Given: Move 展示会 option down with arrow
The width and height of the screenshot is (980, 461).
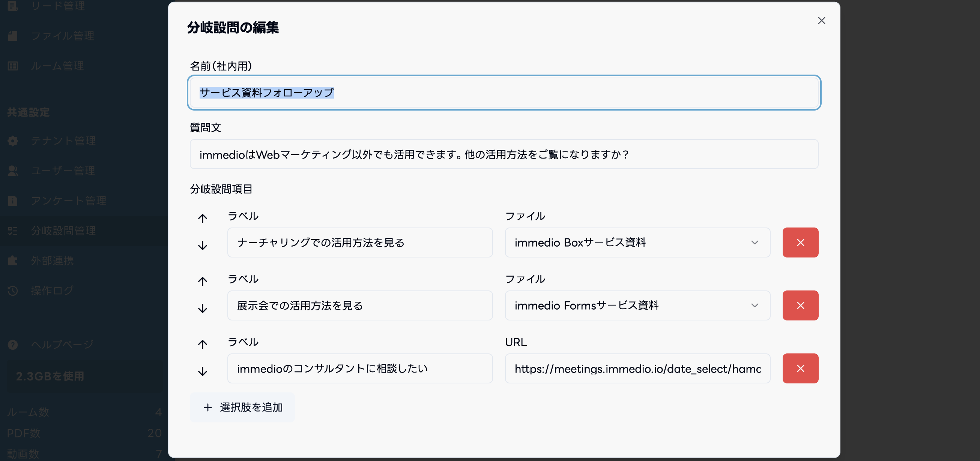Looking at the screenshot, I should tap(202, 308).
